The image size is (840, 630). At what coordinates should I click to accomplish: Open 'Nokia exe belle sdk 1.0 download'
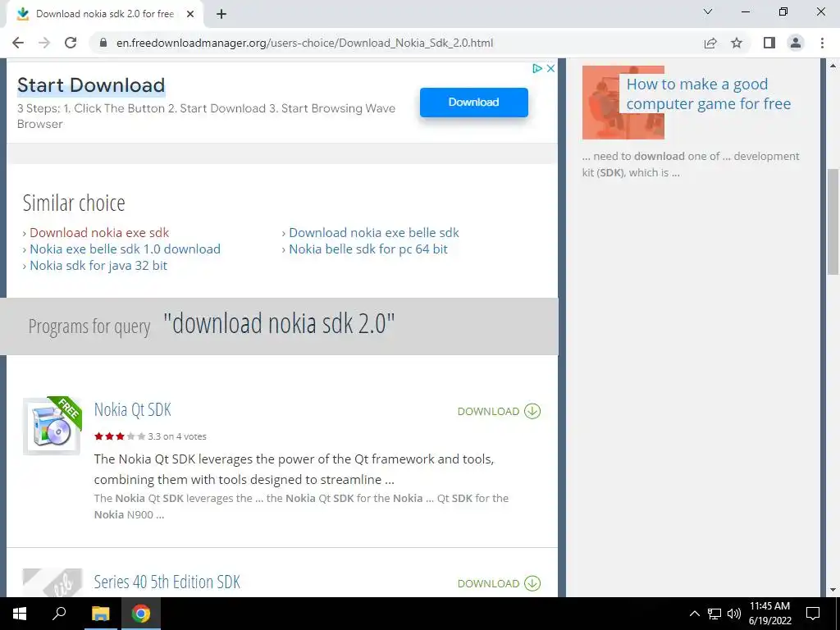point(125,249)
